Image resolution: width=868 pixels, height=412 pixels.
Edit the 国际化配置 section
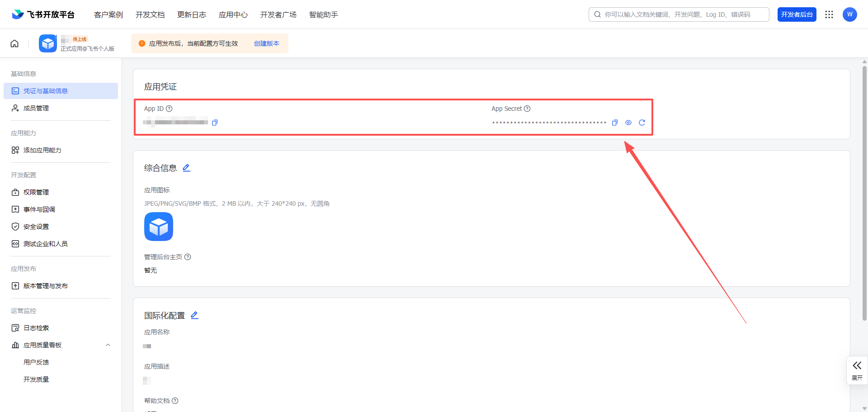pyautogui.click(x=194, y=315)
